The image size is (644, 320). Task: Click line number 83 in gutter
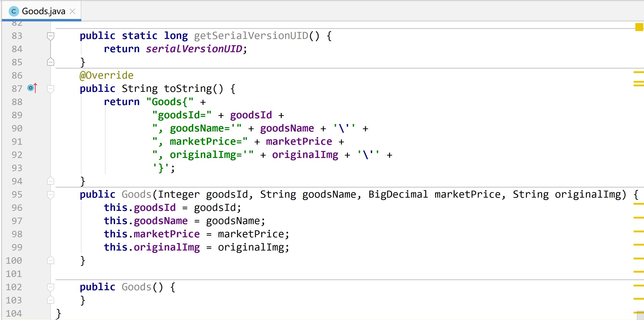tap(17, 36)
